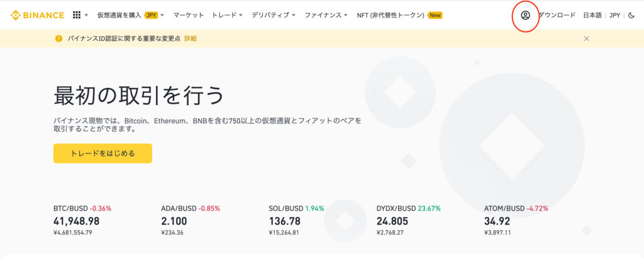The height and width of the screenshot is (271, 644).
Task: Open NFT (非代替性トークン) menu item
Action: [x=399, y=15]
